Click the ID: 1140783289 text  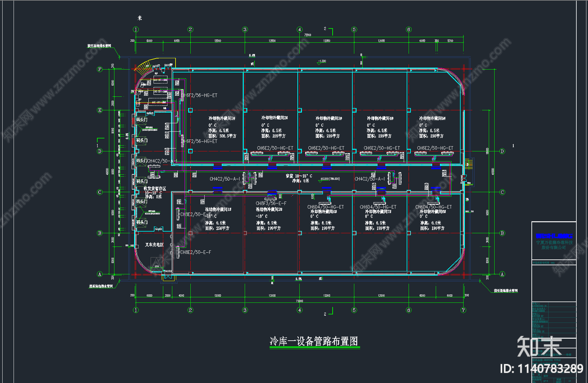pos(542,368)
